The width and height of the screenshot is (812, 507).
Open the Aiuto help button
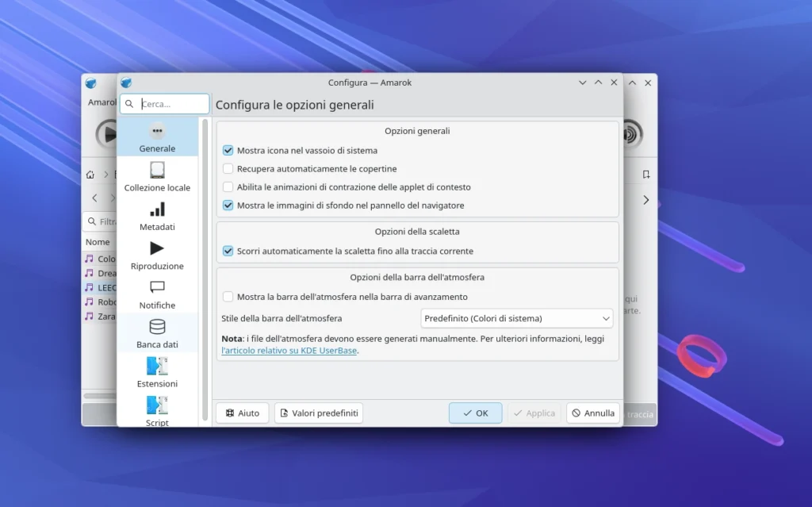[242, 413]
